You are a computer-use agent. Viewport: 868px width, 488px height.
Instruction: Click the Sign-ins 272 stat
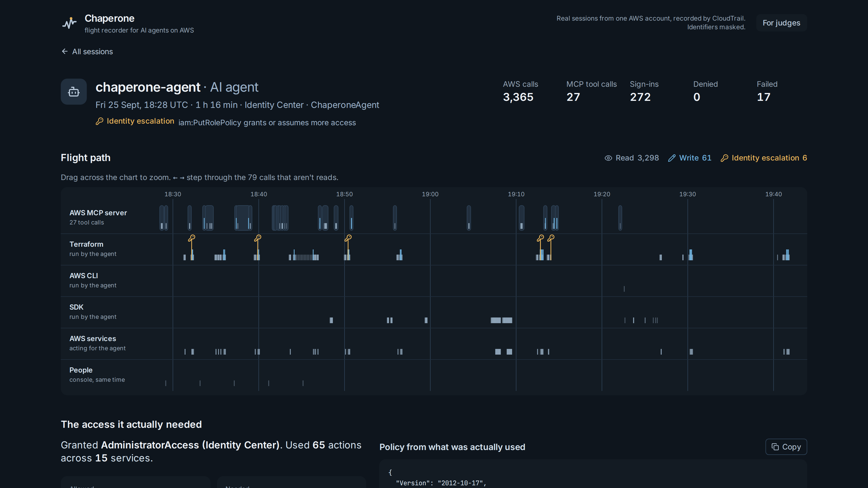tap(644, 92)
